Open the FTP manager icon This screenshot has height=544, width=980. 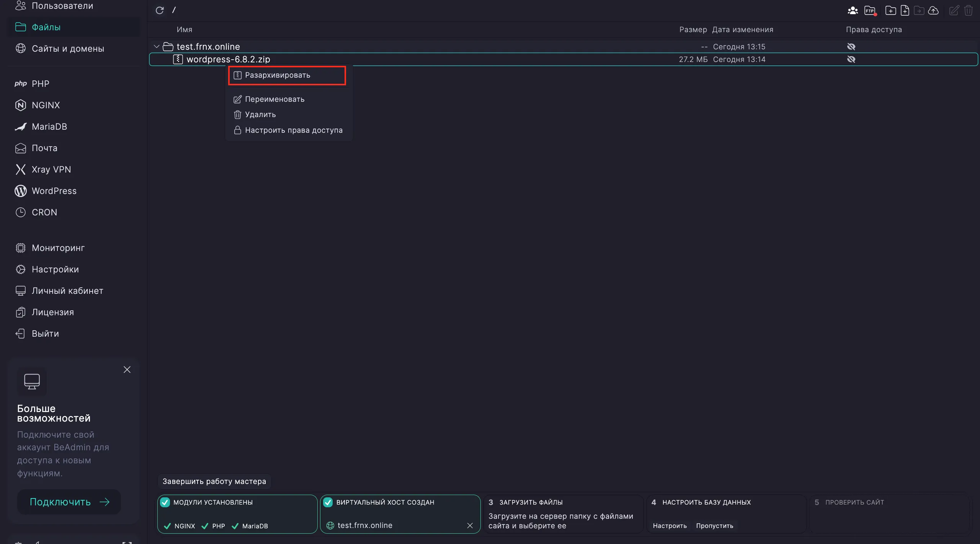coord(871,10)
